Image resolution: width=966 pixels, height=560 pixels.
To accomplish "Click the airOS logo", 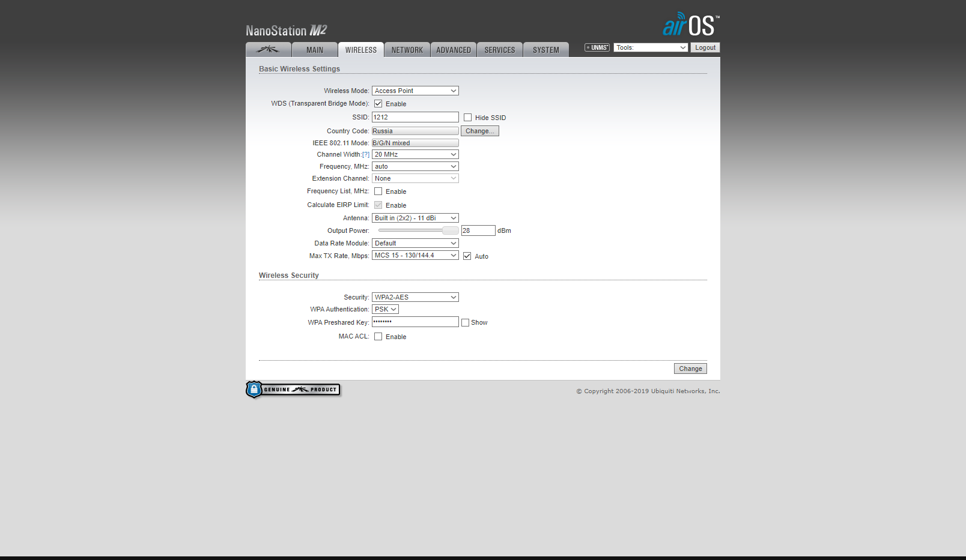I will pos(691,25).
